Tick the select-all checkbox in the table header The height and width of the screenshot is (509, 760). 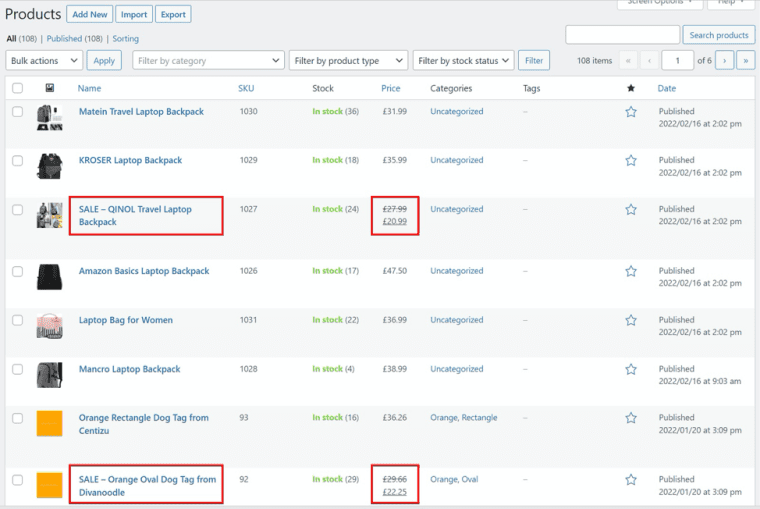(x=17, y=88)
